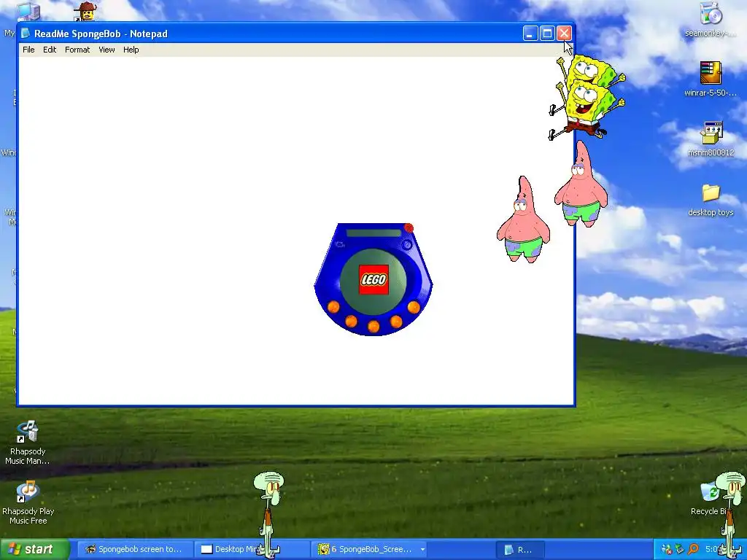Click the upper SpongeBob desktop character
Image resolution: width=747 pixels, height=560 pixels.
(591, 71)
